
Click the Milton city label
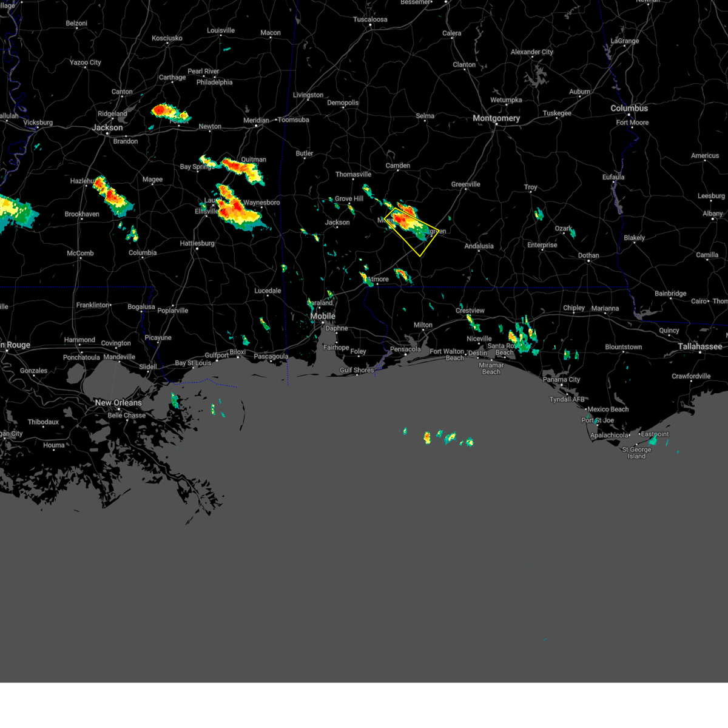pyautogui.click(x=423, y=325)
